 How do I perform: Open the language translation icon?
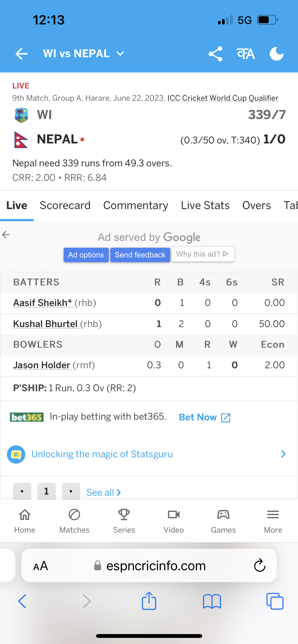pyautogui.click(x=246, y=54)
